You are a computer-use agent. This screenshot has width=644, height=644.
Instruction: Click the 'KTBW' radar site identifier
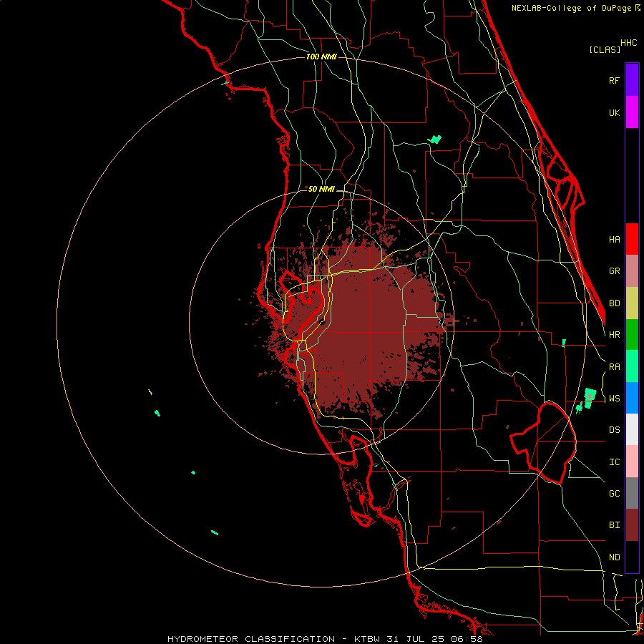(367, 639)
